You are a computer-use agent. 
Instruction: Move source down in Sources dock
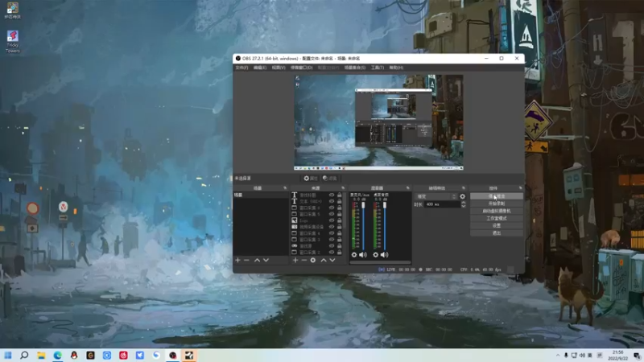[x=332, y=260]
